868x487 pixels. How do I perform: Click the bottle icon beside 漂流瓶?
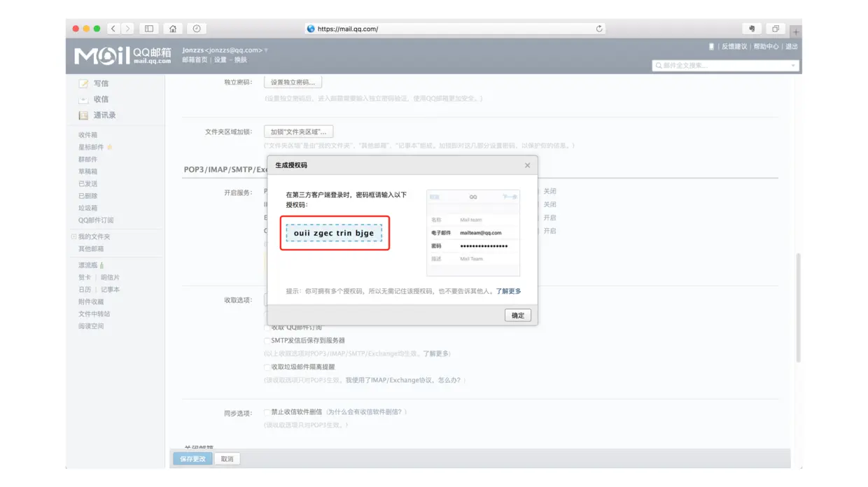pyautogui.click(x=102, y=265)
